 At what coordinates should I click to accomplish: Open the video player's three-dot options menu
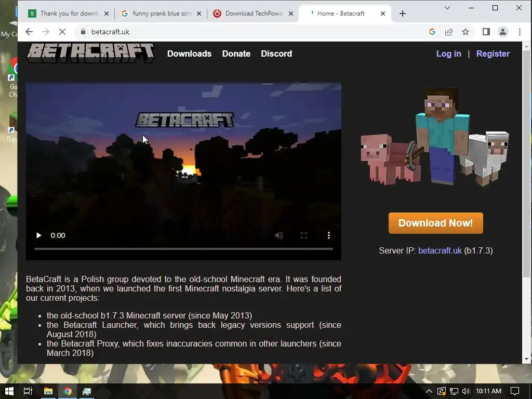(x=329, y=235)
